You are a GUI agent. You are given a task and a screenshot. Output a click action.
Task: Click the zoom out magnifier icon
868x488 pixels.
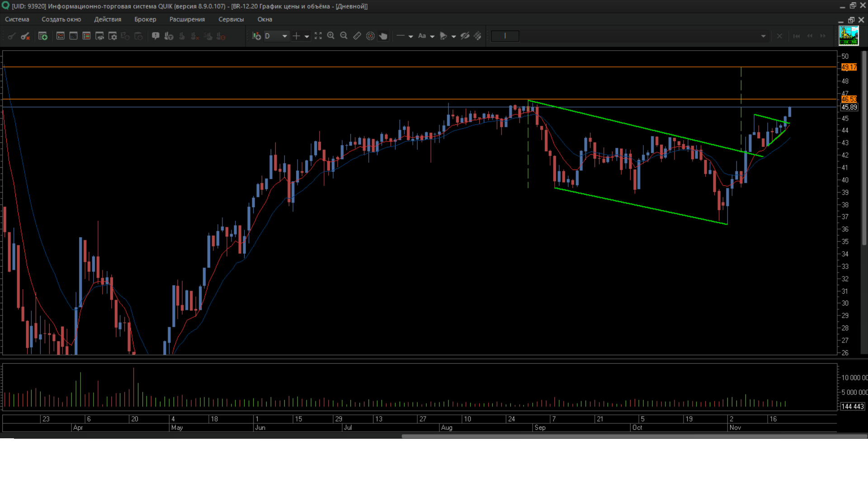click(344, 36)
